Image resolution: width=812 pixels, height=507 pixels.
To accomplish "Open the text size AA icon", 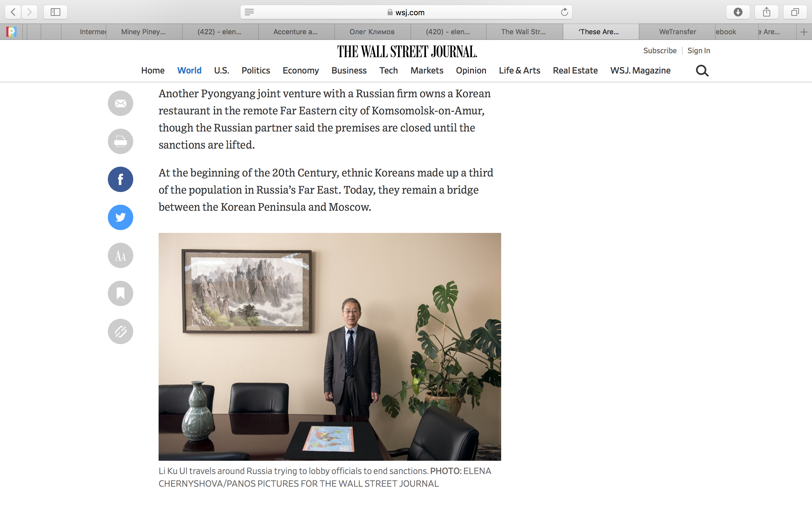I will pos(121,255).
